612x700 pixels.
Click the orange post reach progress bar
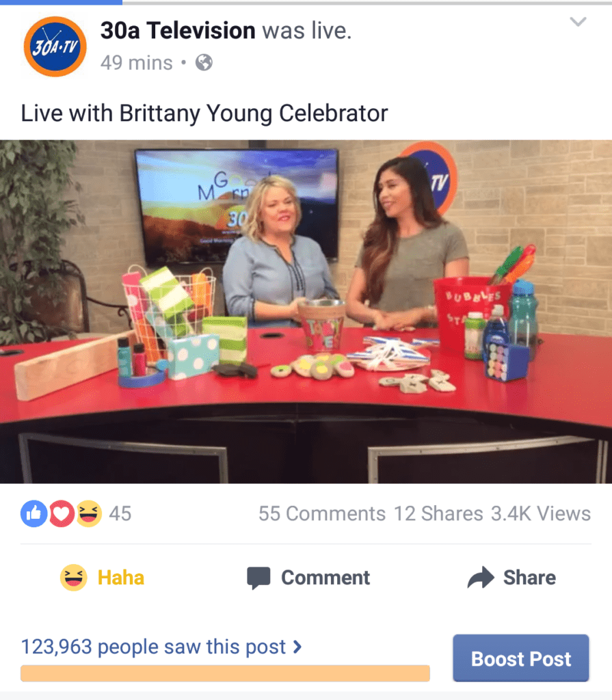click(225, 673)
